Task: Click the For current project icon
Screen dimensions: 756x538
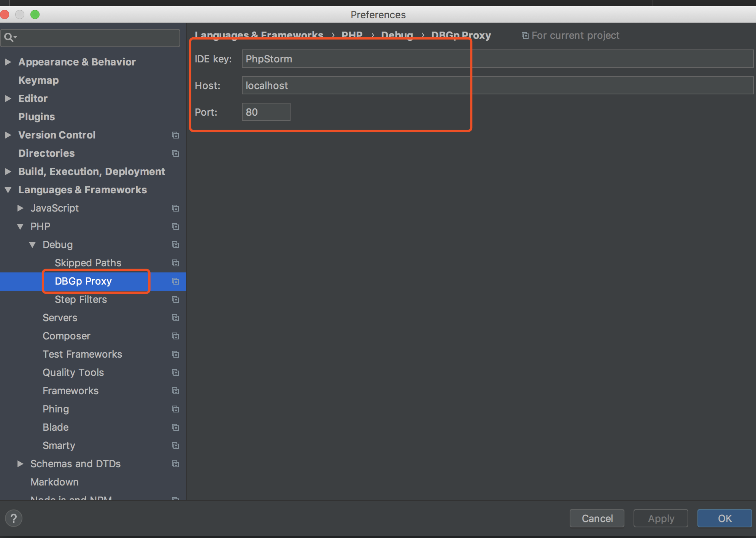Action: tap(525, 35)
